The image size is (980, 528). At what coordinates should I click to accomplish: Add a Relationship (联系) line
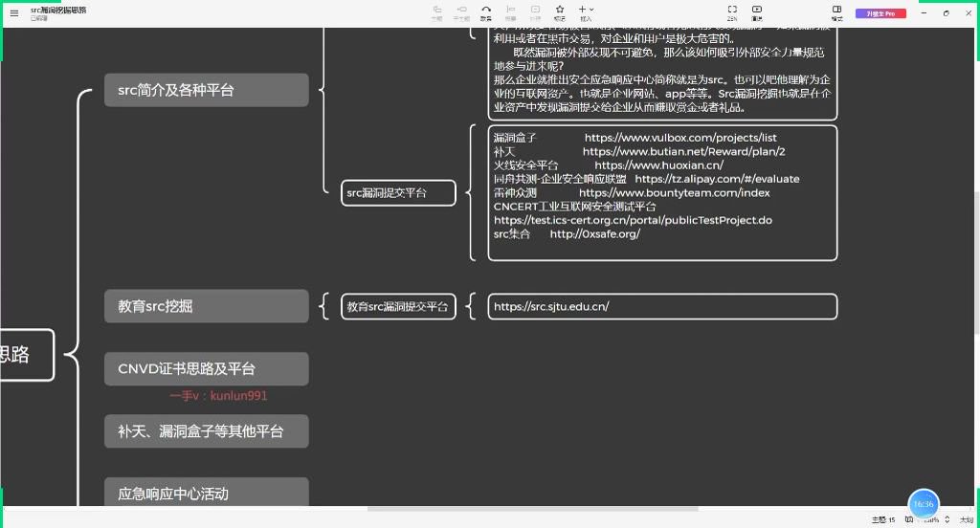486,12
